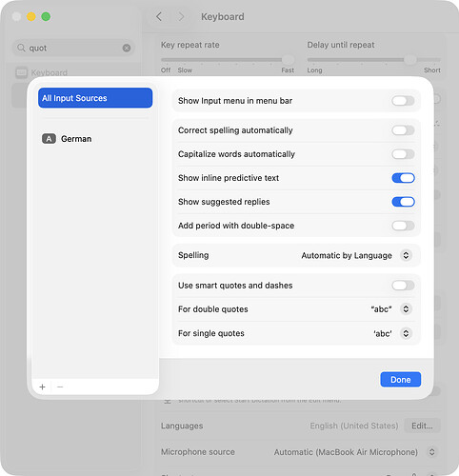
Task: Click the back arrow in the toolbar
Action: (159, 16)
